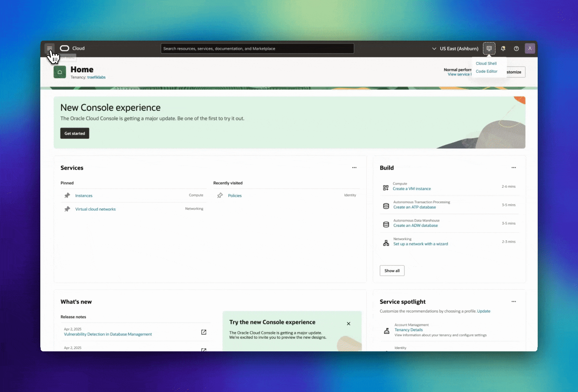
Task: Pin the Policies recently visited item
Action: tap(220, 196)
